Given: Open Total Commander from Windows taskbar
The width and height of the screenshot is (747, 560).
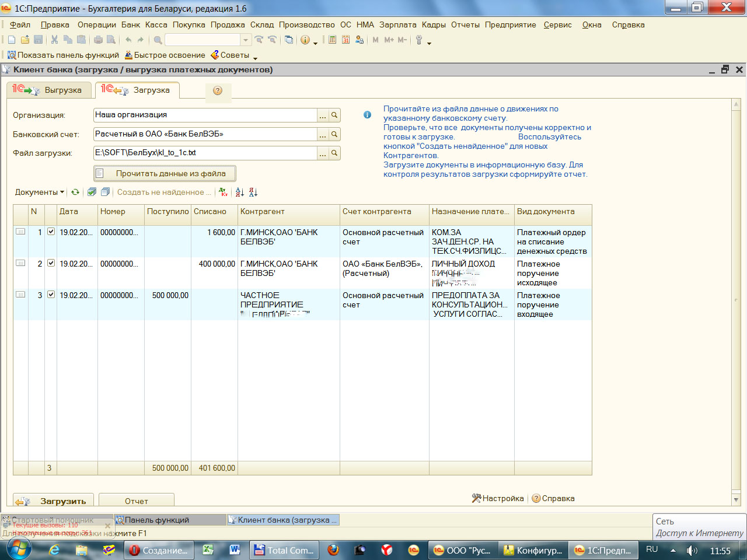Looking at the screenshot, I should [x=285, y=550].
